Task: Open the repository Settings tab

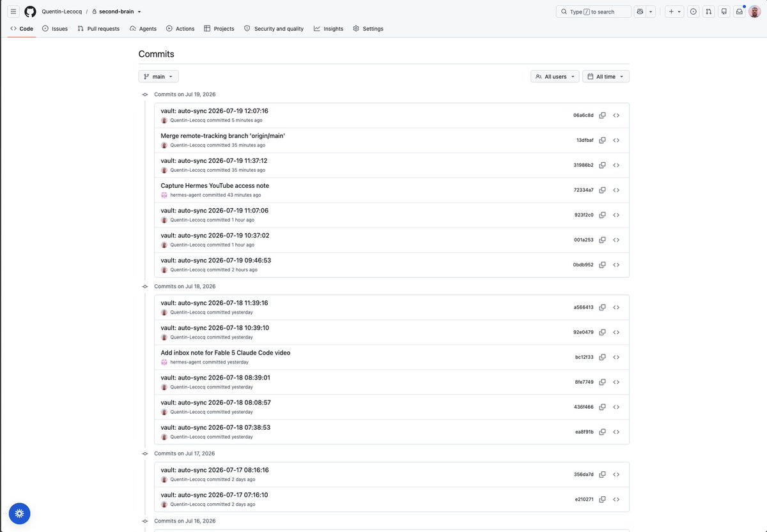Action: pyautogui.click(x=368, y=29)
